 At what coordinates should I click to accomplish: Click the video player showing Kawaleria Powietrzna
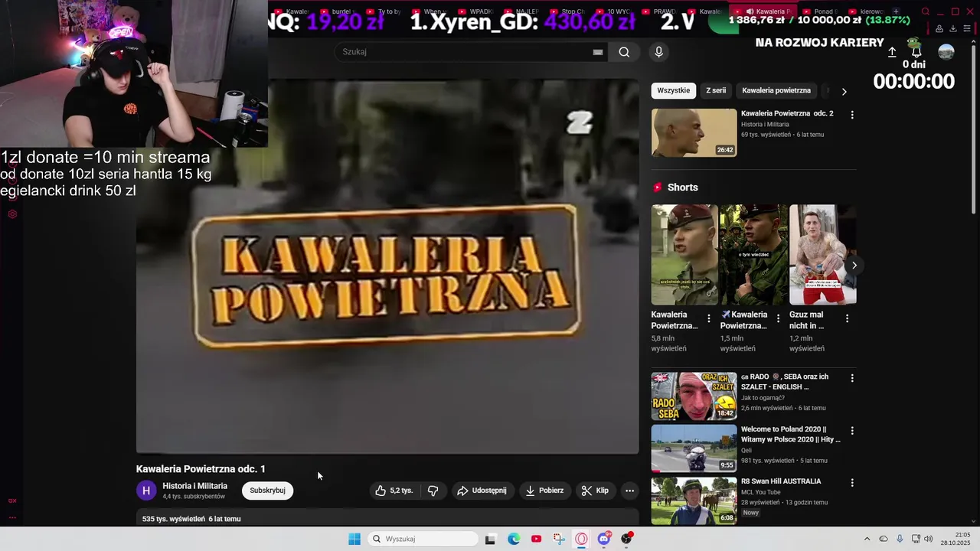[387, 266]
